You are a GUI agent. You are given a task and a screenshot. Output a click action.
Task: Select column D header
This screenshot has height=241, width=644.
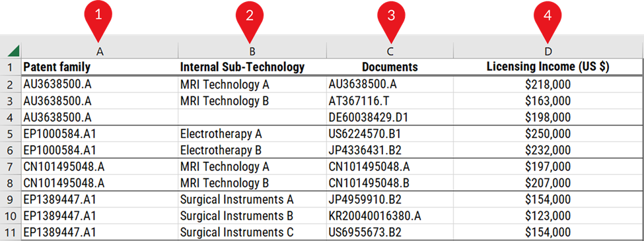[x=548, y=51]
